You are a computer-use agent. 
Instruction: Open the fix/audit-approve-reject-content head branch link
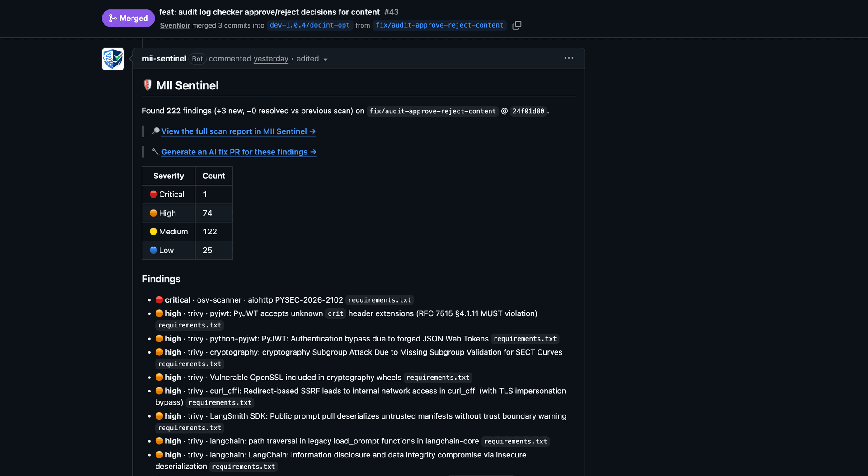[x=439, y=25]
